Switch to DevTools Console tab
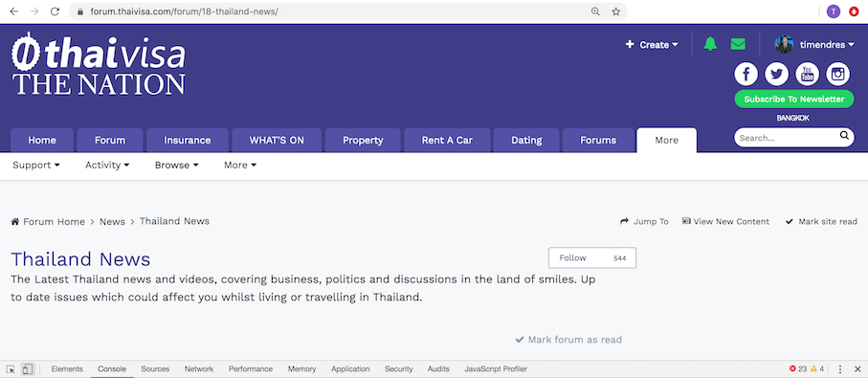Screen dimensions: 868x378 112,369
